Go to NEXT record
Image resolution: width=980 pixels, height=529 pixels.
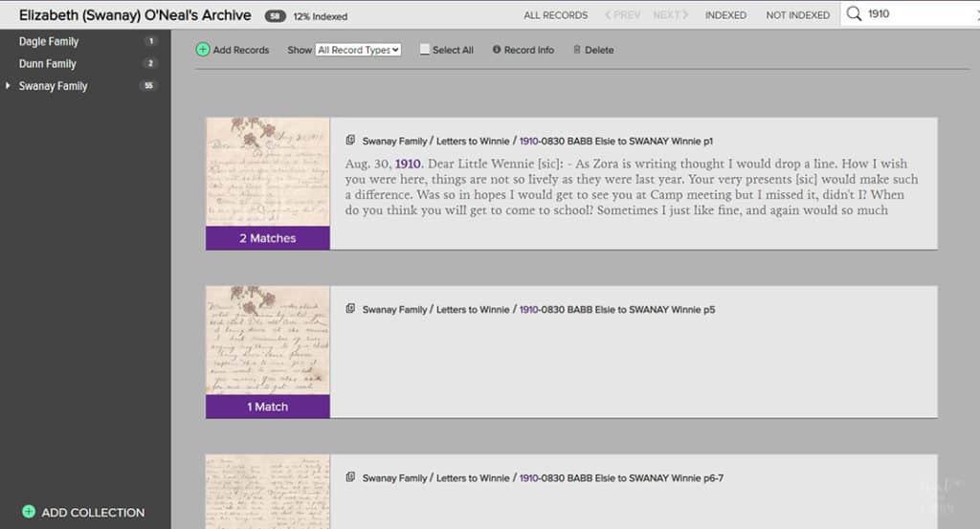point(670,15)
